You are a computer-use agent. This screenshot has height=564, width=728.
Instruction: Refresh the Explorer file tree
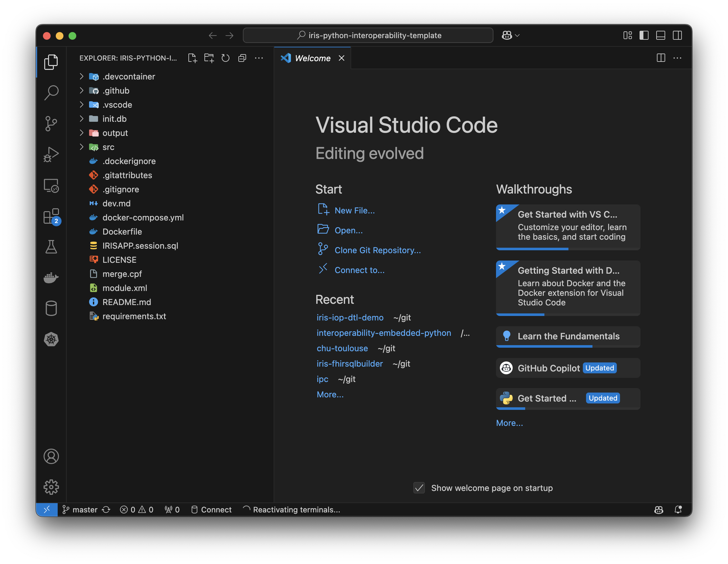226,58
